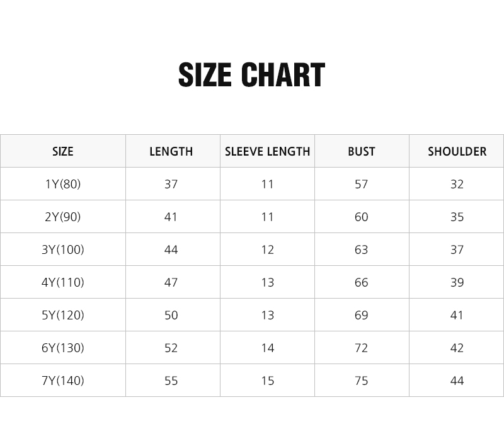Select the 1Y(80) size row label
The height and width of the screenshot is (441, 504).
point(63,184)
